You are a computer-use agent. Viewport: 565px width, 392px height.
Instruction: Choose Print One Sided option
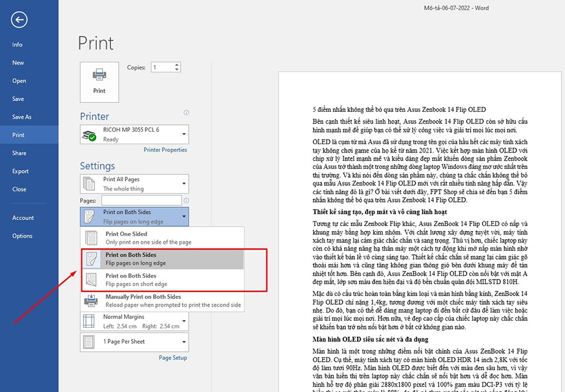pos(163,238)
